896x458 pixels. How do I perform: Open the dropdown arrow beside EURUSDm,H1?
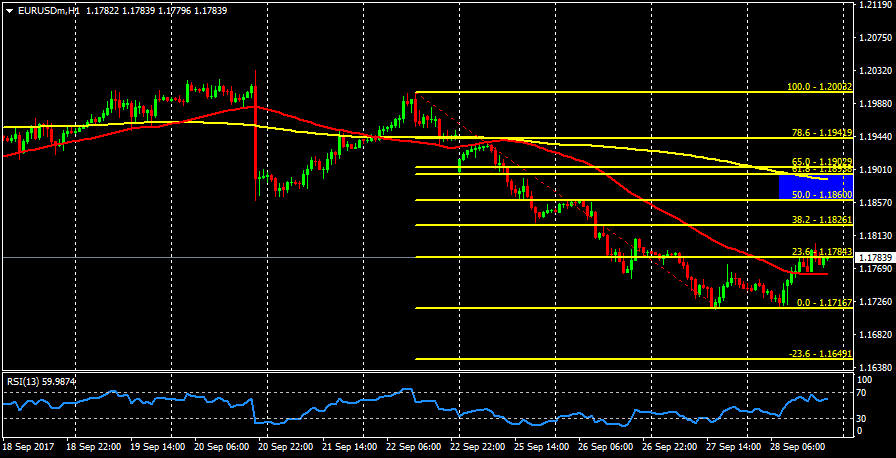coord(8,10)
